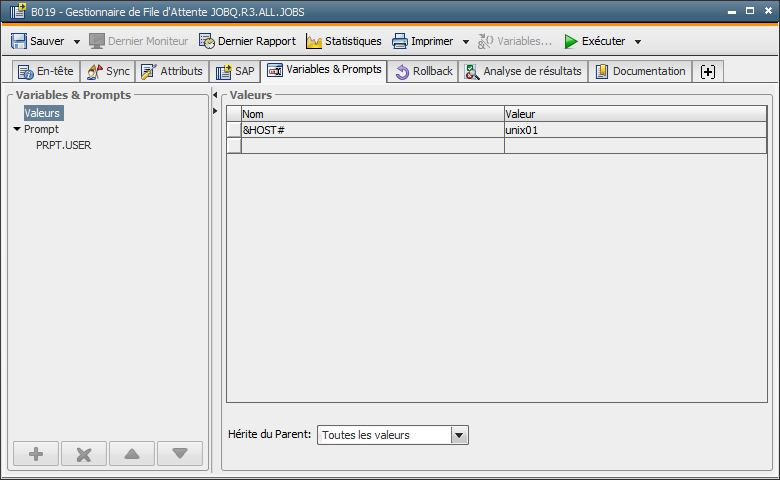Image resolution: width=780 pixels, height=480 pixels.
Task: Collapse the left panel with splitter arrow
Action: tap(216, 95)
